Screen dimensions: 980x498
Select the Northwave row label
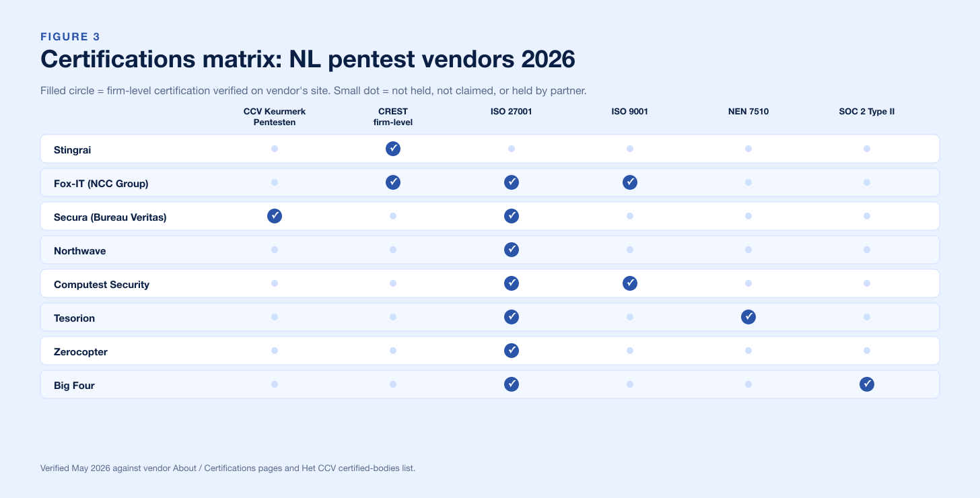(79, 251)
